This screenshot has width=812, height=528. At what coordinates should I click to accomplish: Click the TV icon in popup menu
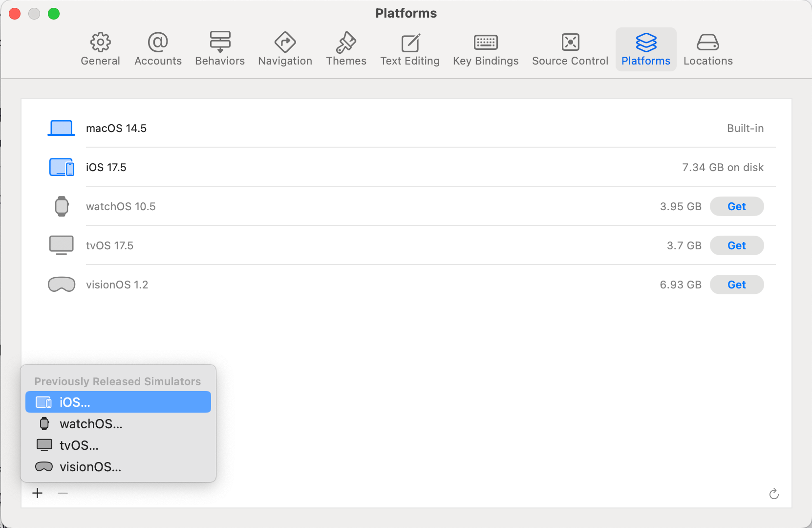[x=44, y=445]
